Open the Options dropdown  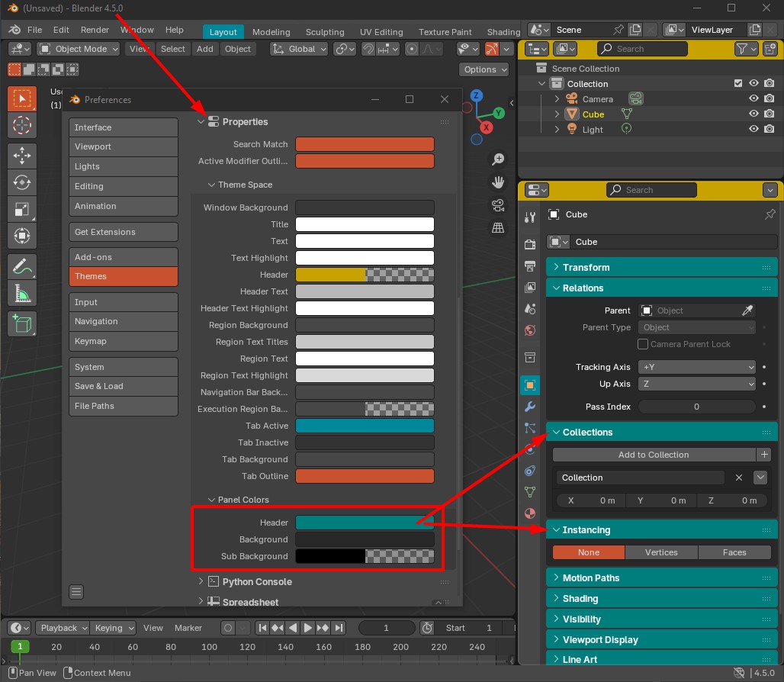(484, 69)
